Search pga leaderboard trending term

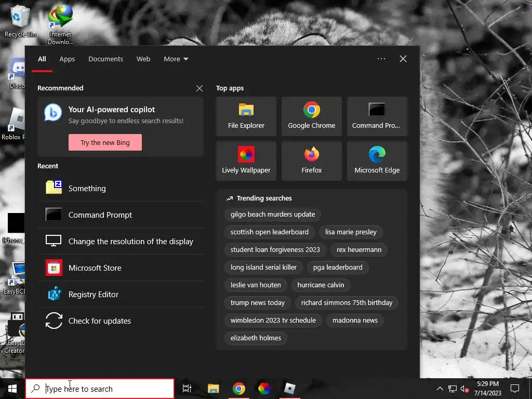[x=338, y=268]
